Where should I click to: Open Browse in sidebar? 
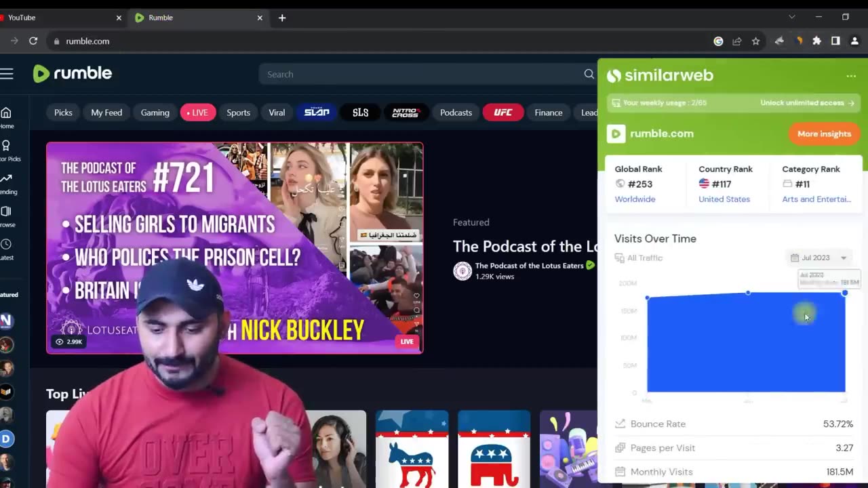coord(6,216)
